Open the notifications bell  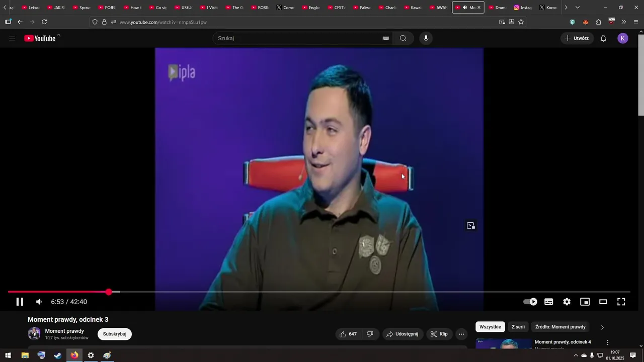pyautogui.click(x=603, y=38)
